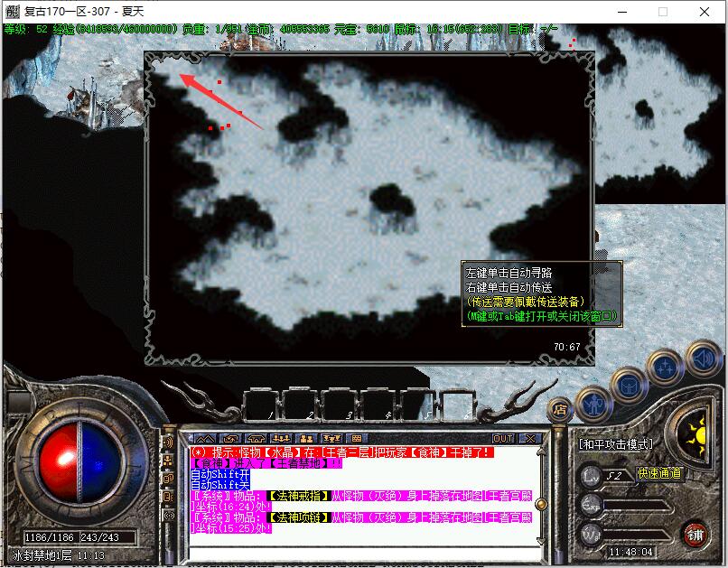
Task: Click the weight progress bar
Action: [638, 535]
